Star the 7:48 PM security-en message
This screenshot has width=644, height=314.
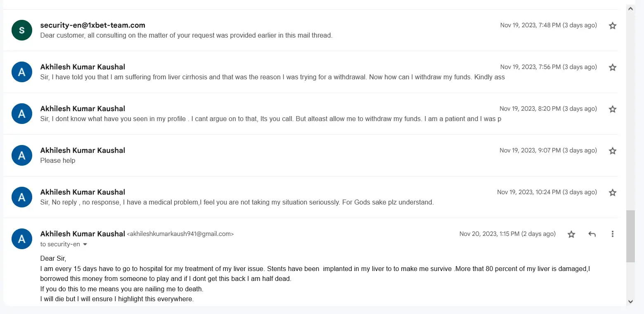(613, 26)
